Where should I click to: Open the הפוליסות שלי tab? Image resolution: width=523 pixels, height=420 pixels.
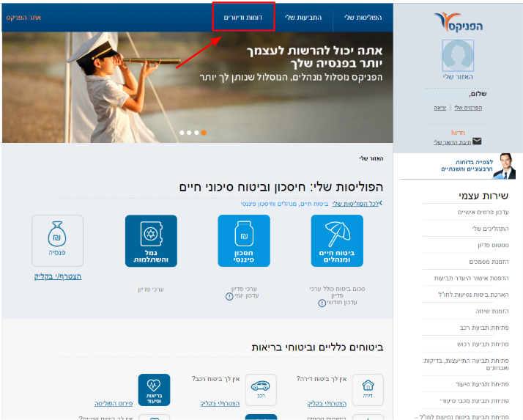click(x=363, y=18)
